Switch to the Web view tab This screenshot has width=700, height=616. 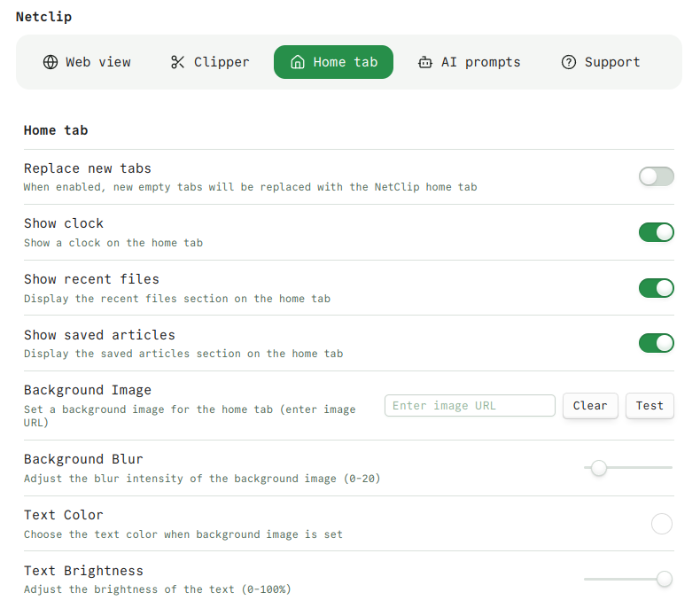pos(88,62)
